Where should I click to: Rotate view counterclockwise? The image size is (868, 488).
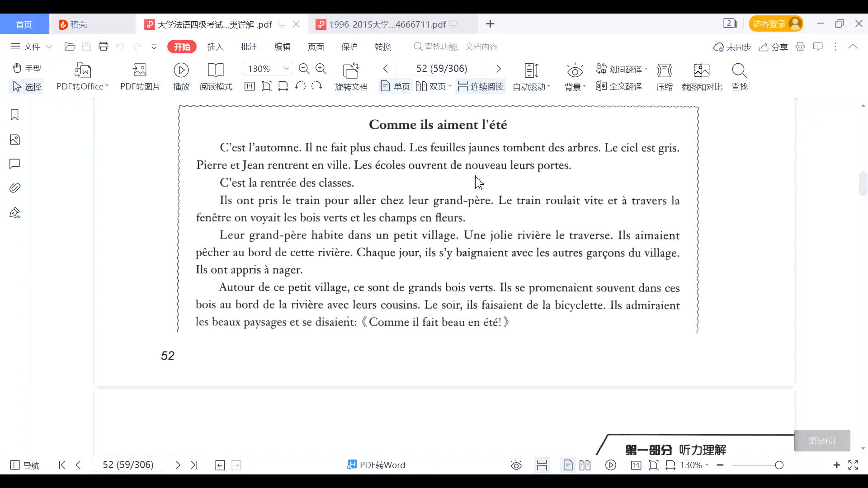(x=300, y=86)
